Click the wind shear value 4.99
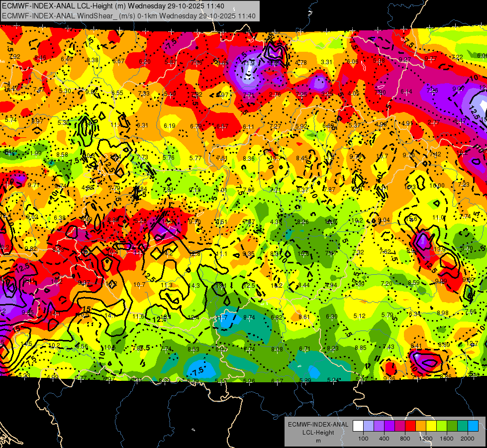This screenshot has height=448, width=487. tap(53, 377)
